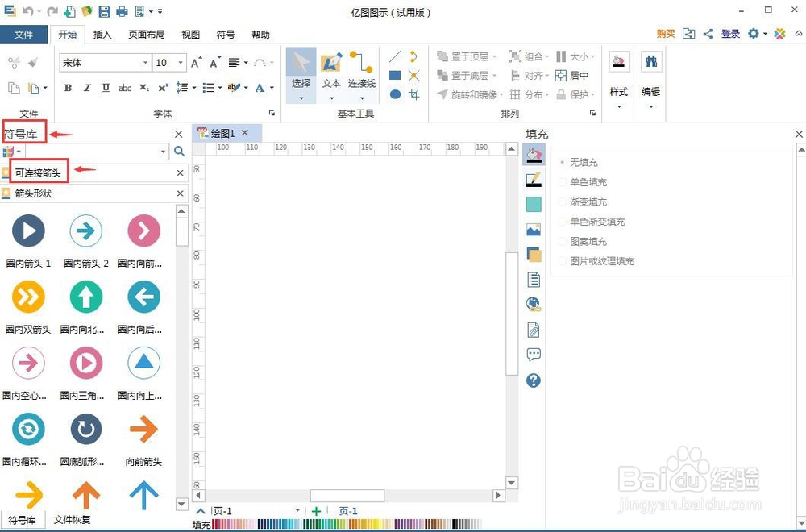This screenshot has width=806, height=532.
Task: Open the 组合 grouping dropdown
Action: pos(548,56)
